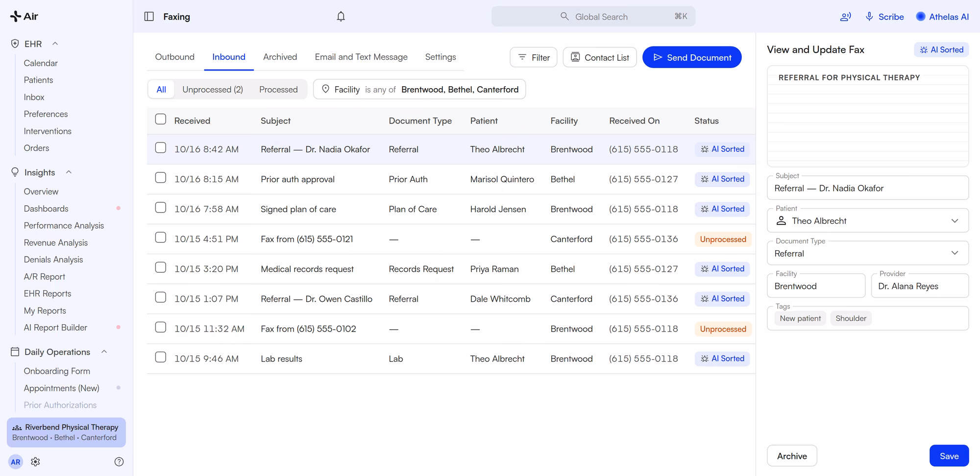Open the Document Type dropdown showing Referral
The width and height of the screenshot is (980, 476).
click(868, 253)
